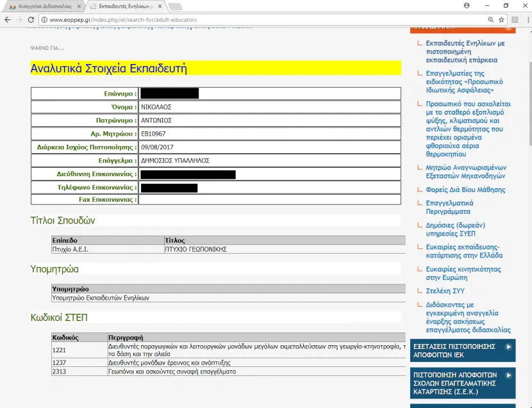Viewport: 532px width, 408px height.
Task: Open Φορείς Διά Βίου Μάθησης link
Action: (465, 190)
